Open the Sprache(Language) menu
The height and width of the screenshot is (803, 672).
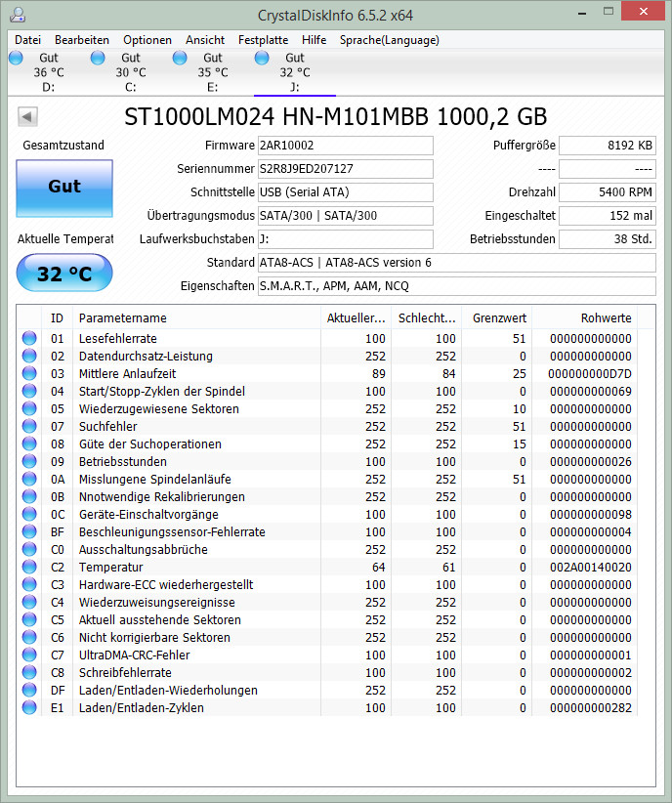point(390,40)
